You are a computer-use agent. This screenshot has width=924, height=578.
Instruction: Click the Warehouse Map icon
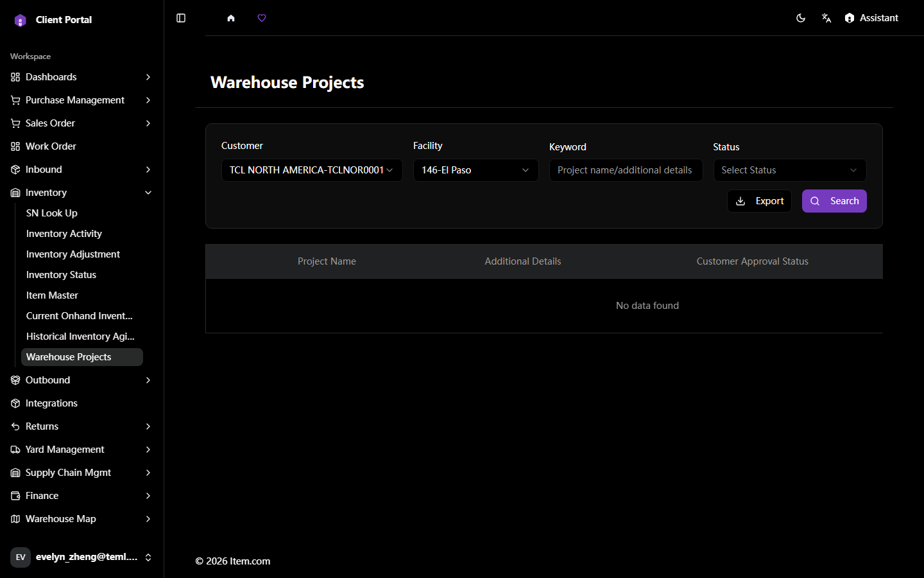click(15, 519)
